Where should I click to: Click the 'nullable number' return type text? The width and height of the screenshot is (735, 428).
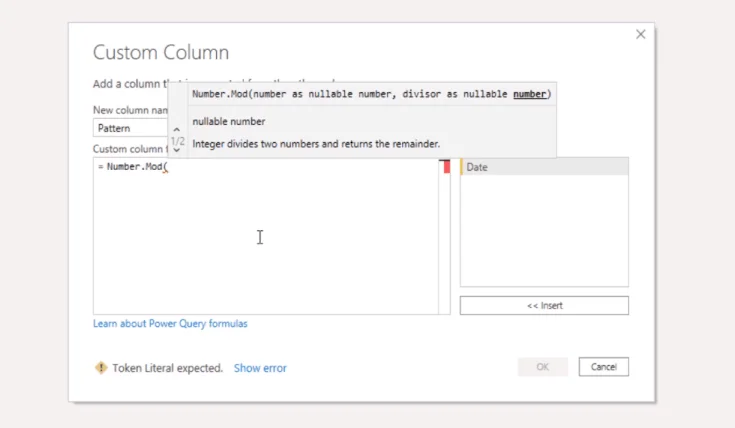pos(229,121)
